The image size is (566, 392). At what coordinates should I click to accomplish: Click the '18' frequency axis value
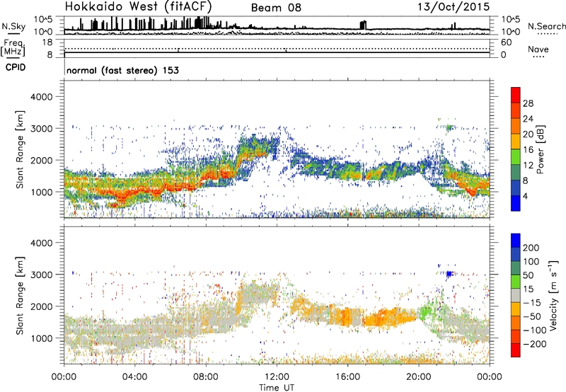47,42
